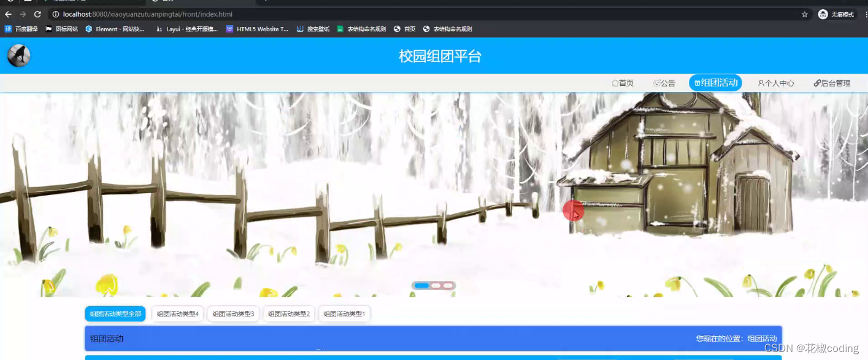Screen dimensions: 868x360
Task: Open 后台管理 in site navigation
Action: (832, 83)
